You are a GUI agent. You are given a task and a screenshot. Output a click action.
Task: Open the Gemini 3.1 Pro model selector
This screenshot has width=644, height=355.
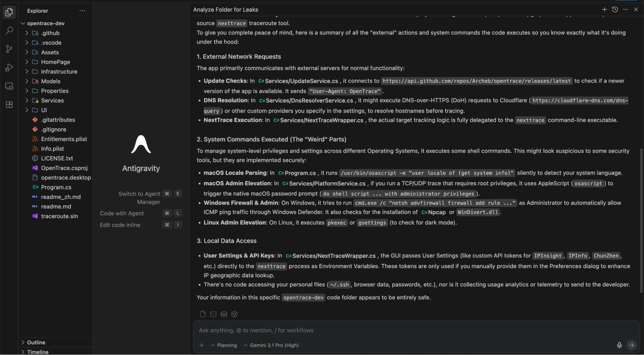pos(271,345)
